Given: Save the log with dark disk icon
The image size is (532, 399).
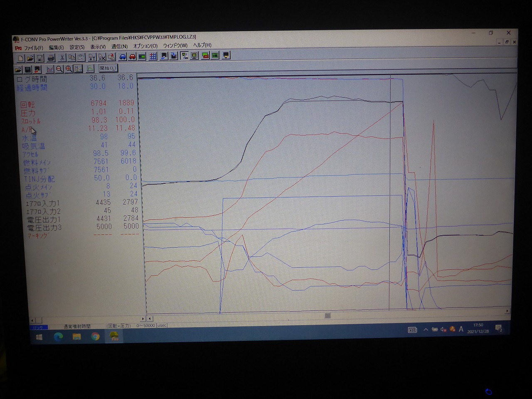Looking at the screenshot, I should [x=28, y=69].
